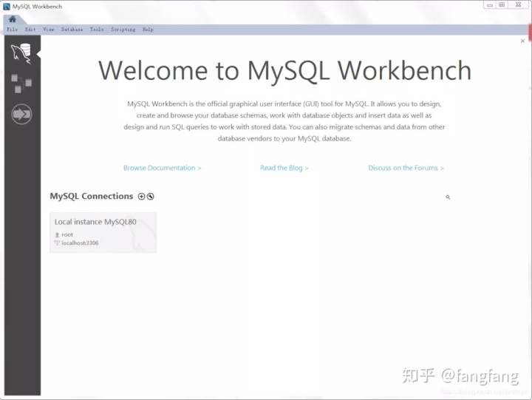Screen dimensions: 532x400
Task: Click the localhost:3306 host label
Action: pyautogui.click(x=80, y=243)
